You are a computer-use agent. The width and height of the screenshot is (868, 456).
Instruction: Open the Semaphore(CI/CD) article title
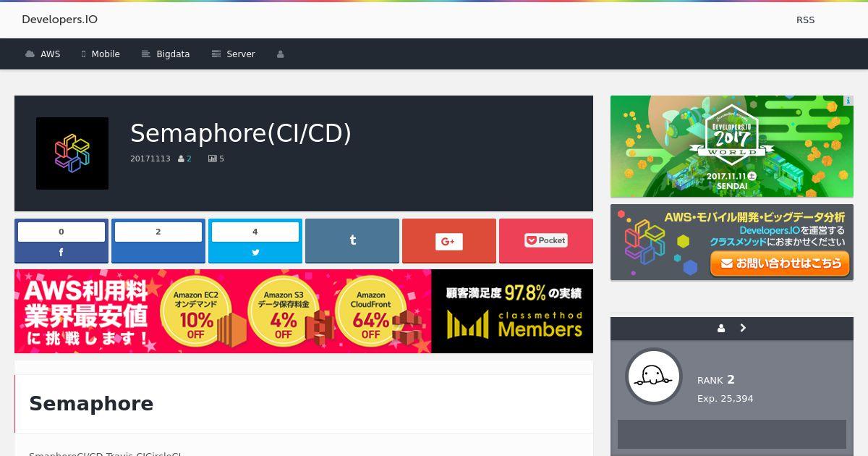[241, 133]
